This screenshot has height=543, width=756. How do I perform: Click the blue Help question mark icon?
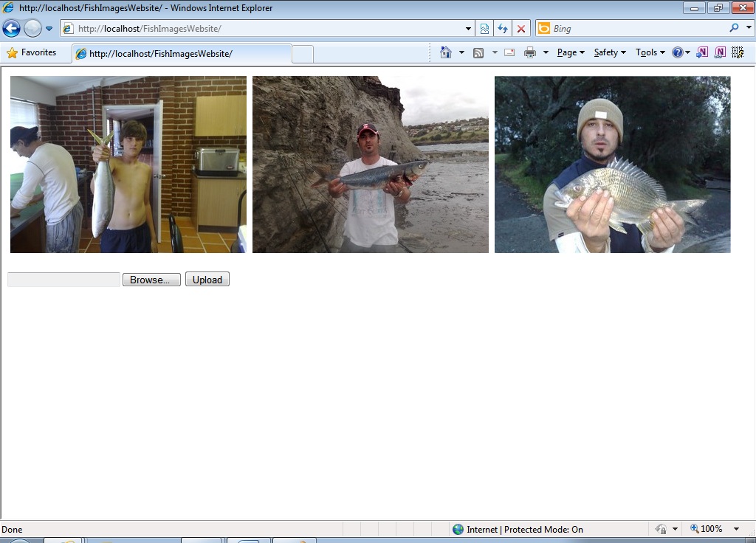[x=678, y=52]
